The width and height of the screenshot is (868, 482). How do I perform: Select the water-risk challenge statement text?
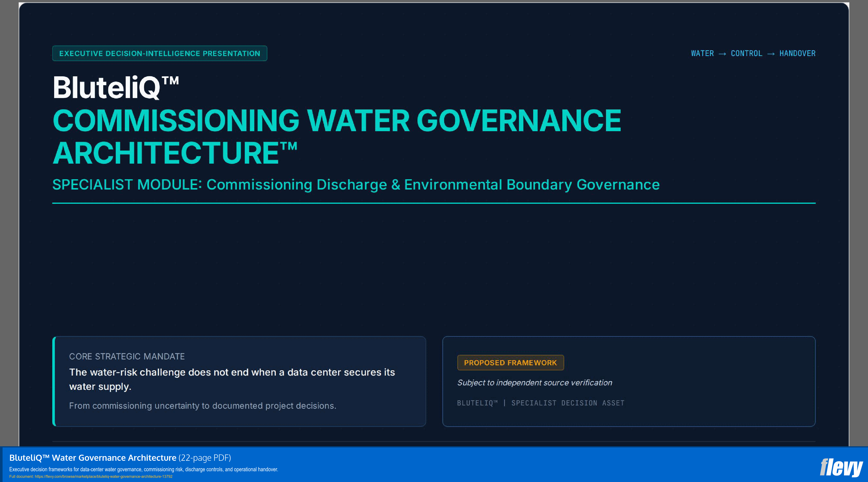click(232, 379)
